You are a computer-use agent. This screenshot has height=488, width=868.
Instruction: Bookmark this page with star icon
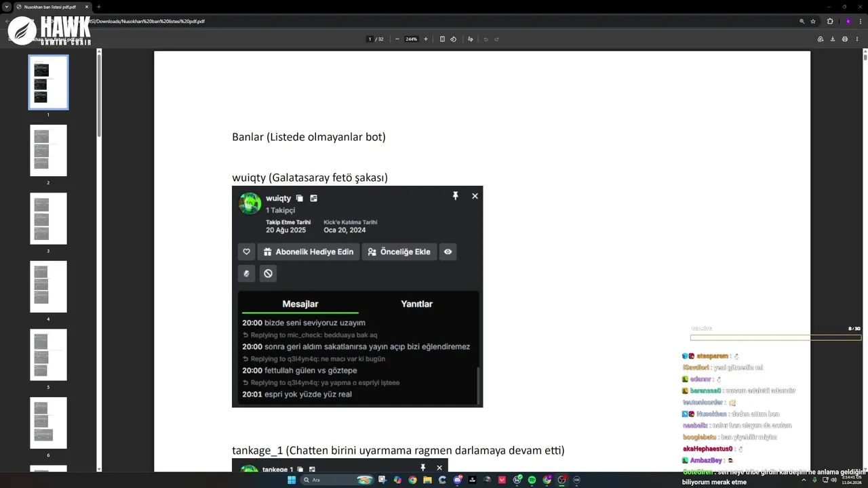tap(813, 21)
